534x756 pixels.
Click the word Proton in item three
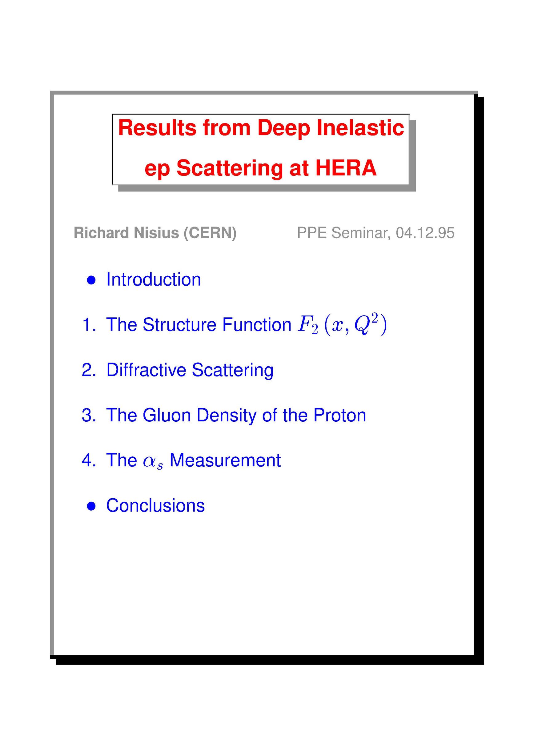click(x=340, y=415)
